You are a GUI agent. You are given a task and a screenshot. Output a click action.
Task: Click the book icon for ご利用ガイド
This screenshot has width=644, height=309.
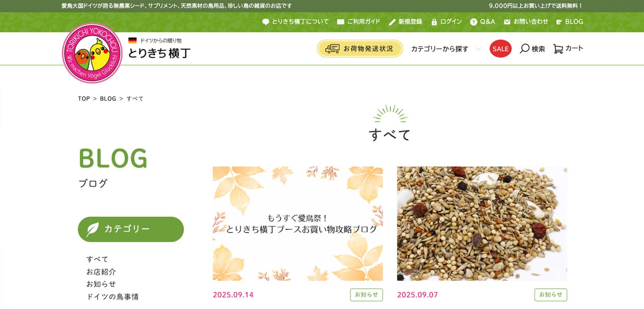(340, 22)
